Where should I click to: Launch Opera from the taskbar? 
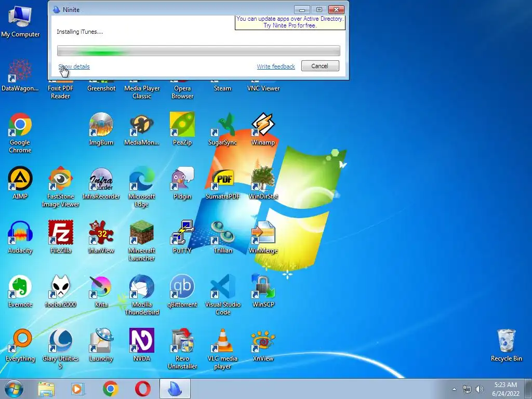pyautogui.click(x=143, y=389)
